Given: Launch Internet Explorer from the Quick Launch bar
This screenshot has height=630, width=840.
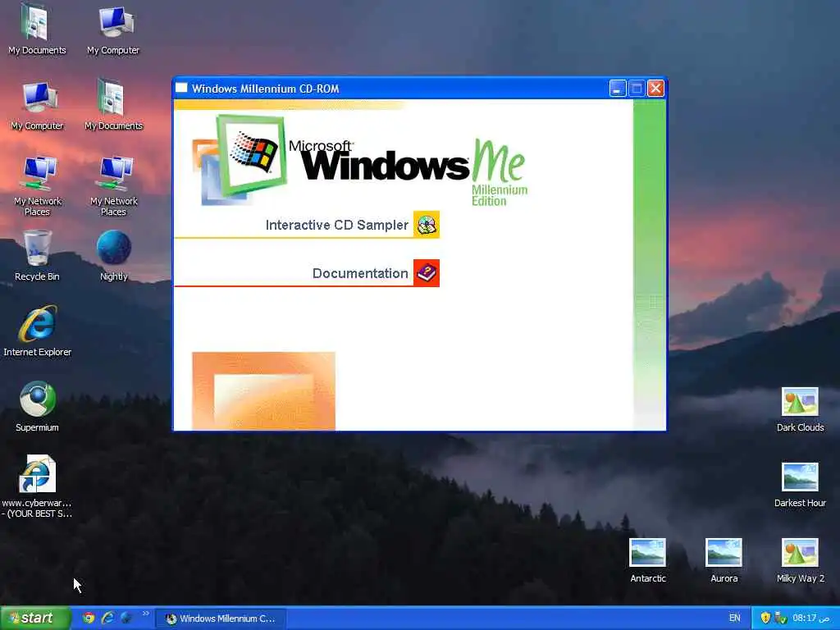Looking at the screenshot, I should 107,618.
